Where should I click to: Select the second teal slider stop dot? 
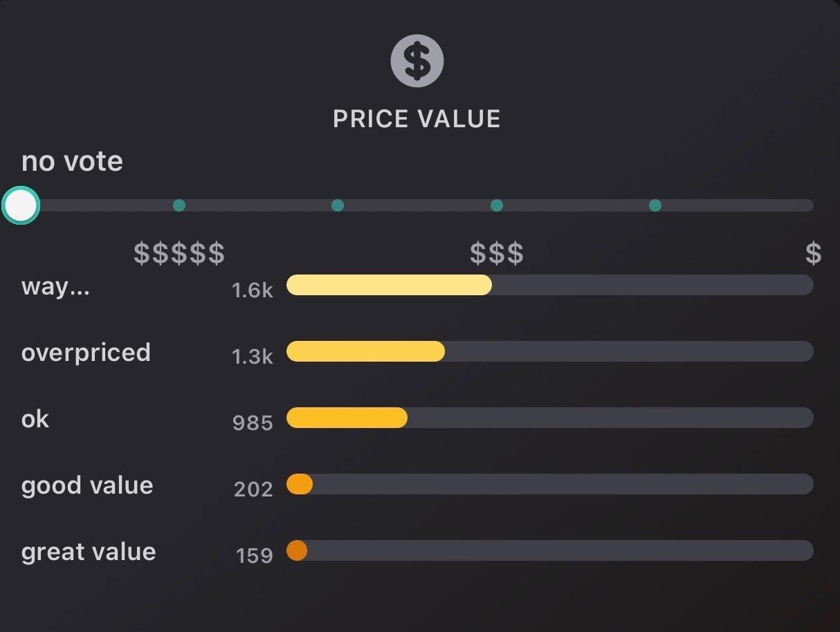[x=338, y=205]
